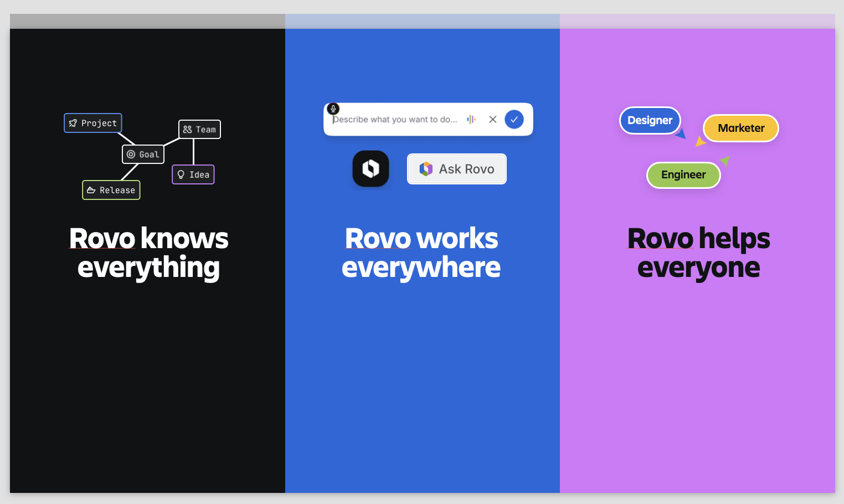This screenshot has height=504, width=844.
Task: Click the Rovo hexagon logo in the Ask Rovo button
Action: click(x=426, y=169)
